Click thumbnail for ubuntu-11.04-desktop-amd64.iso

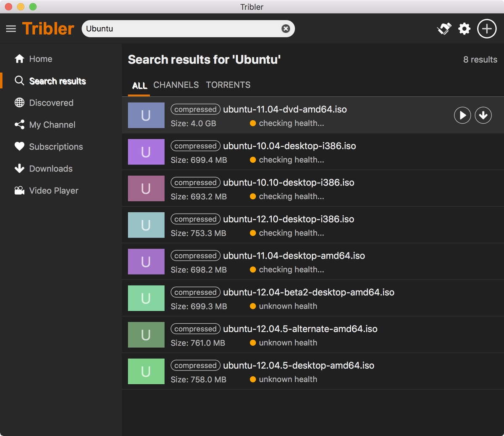coord(146,262)
